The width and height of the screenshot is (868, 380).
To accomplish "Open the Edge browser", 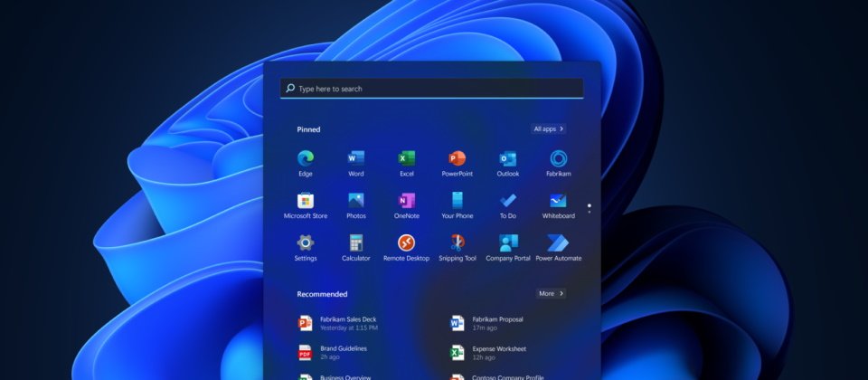I will (305, 164).
